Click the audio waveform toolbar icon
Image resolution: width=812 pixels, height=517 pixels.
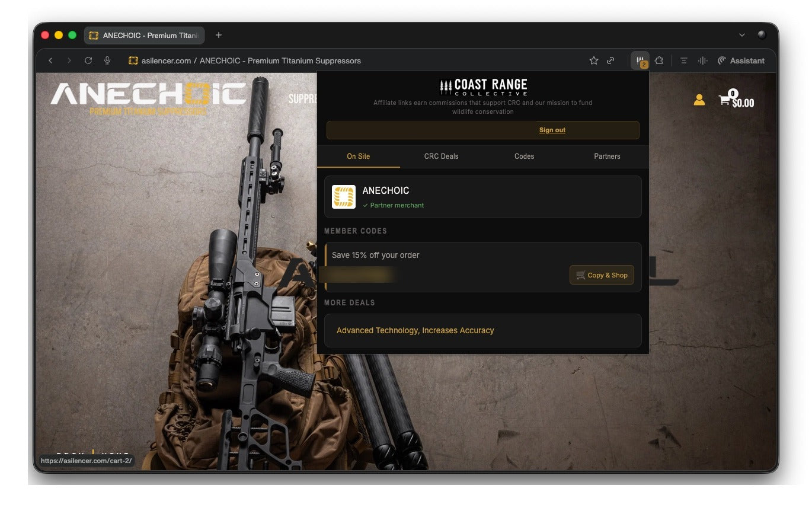(x=702, y=60)
